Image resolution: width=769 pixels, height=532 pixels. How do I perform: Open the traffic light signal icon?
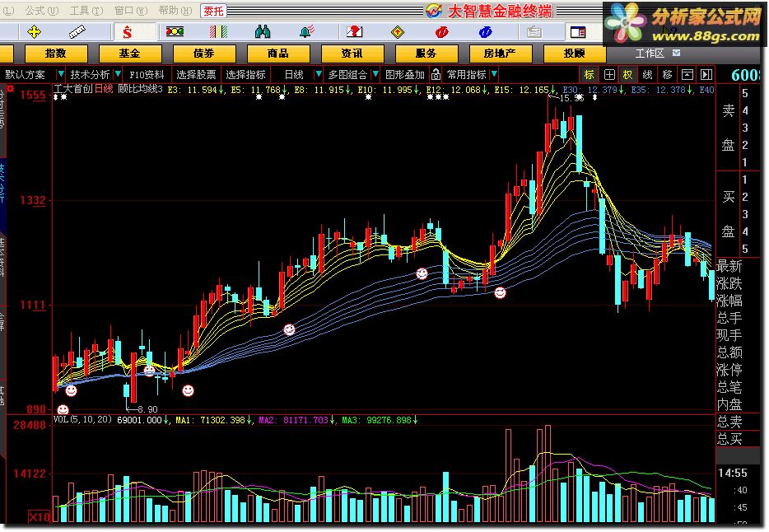(x=175, y=32)
